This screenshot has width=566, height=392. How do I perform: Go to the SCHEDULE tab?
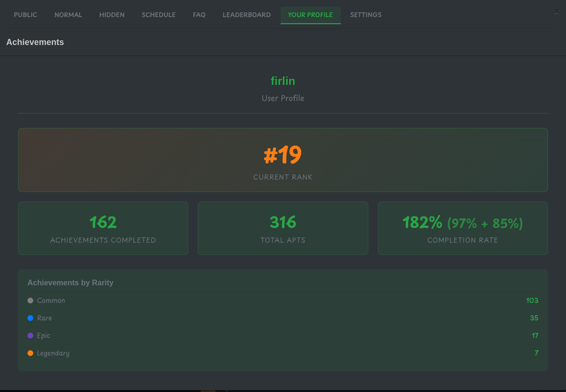(x=158, y=15)
